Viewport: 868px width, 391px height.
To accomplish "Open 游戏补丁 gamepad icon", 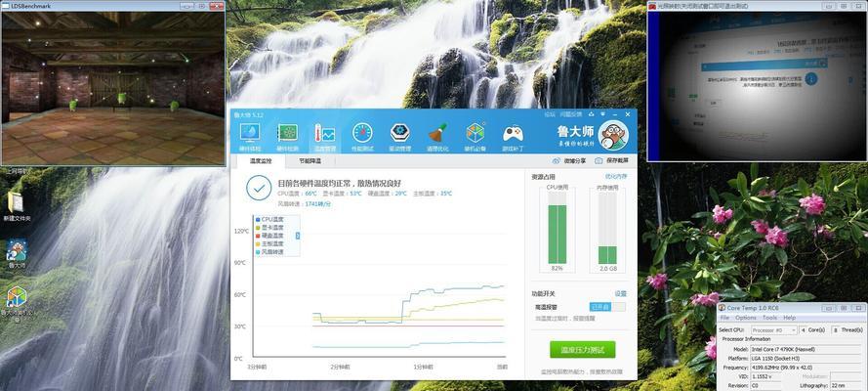I will pyautogui.click(x=514, y=134).
